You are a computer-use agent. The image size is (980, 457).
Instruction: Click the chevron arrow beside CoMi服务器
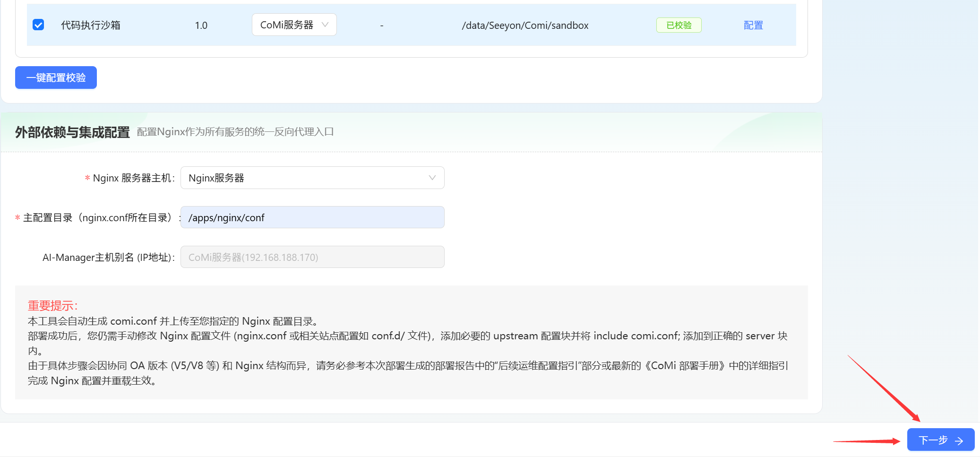click(325, 25)
